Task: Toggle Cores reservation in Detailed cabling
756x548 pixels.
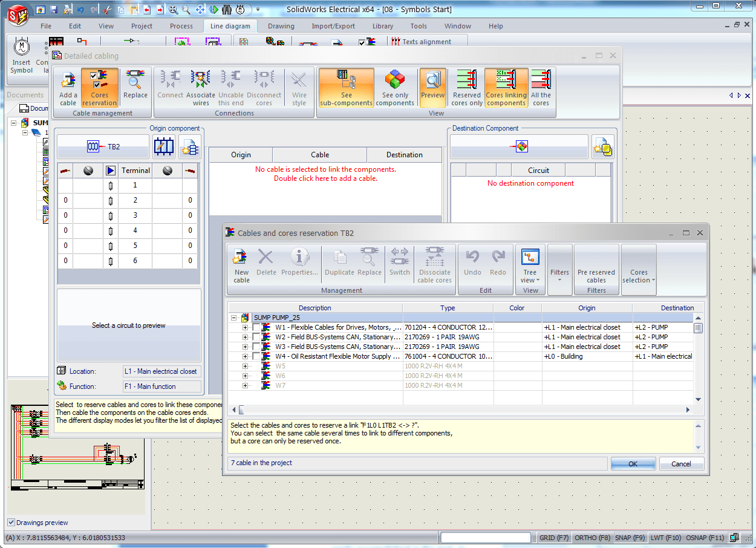Action: pos(100,88)
